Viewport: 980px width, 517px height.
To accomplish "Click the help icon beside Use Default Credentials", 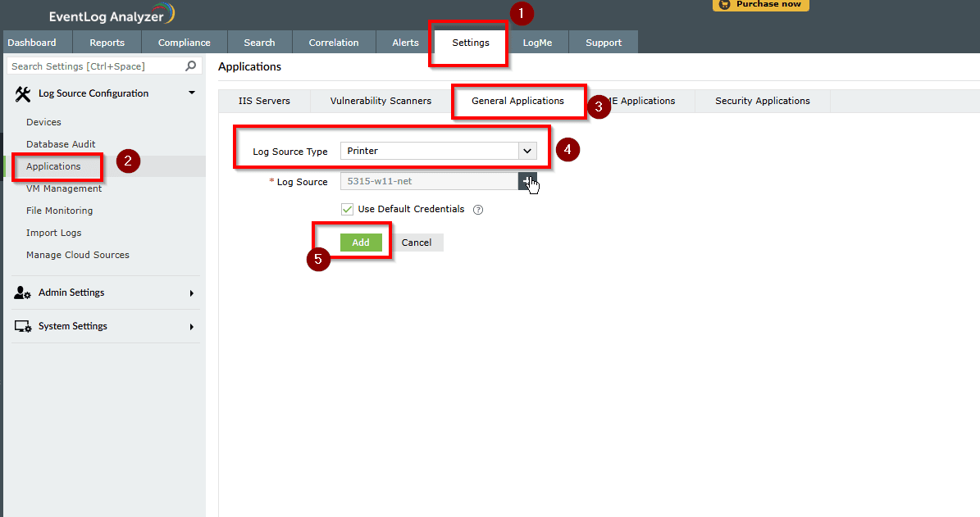I will (478, 210).
